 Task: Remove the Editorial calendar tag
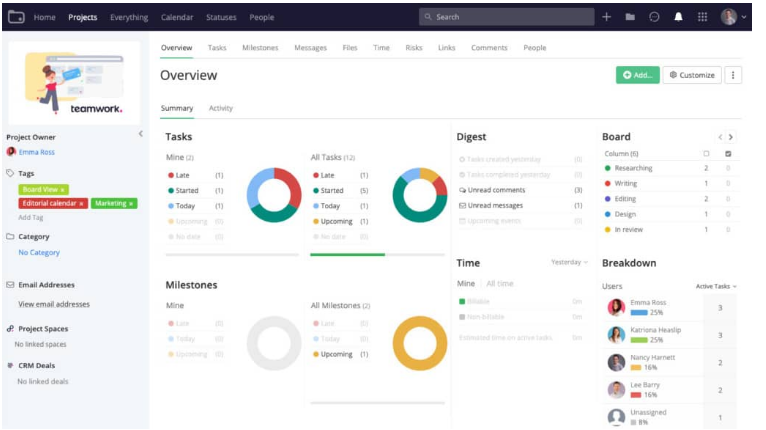[x=81, y=204]
